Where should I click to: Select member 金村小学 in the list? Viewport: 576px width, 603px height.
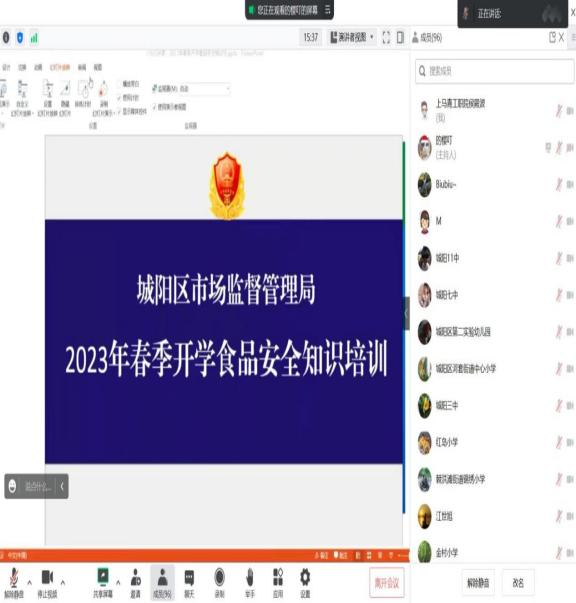495,553
